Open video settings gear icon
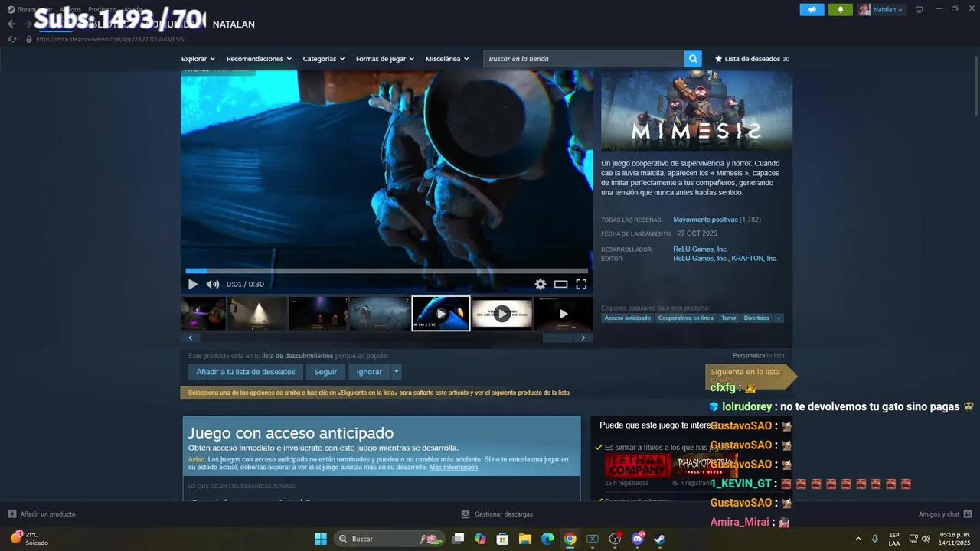 coord(541,284)
